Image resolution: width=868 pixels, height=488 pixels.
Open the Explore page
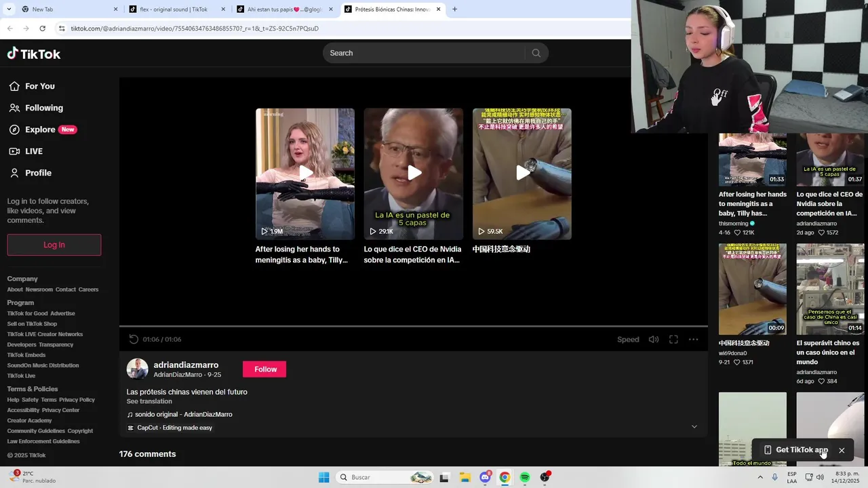[x=42, y=129]
